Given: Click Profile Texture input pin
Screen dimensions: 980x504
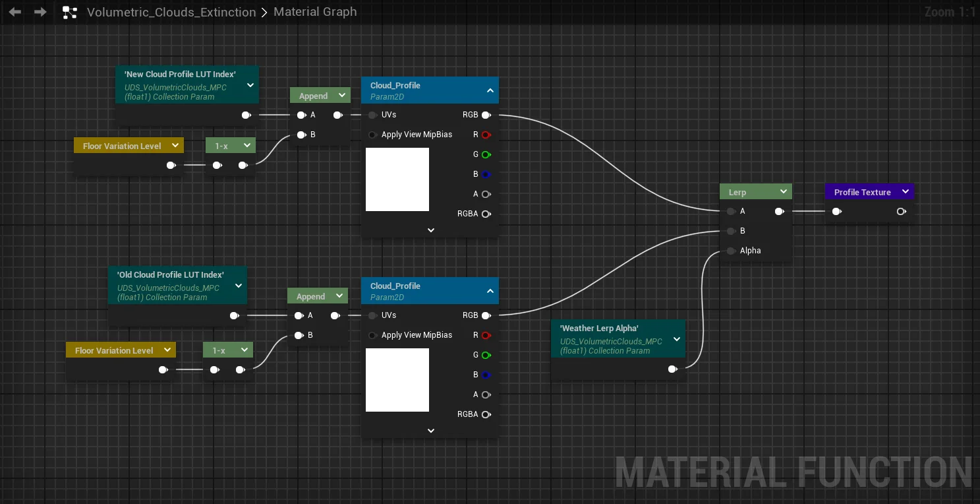Looking at the screenshot, I should click(836, 211).
